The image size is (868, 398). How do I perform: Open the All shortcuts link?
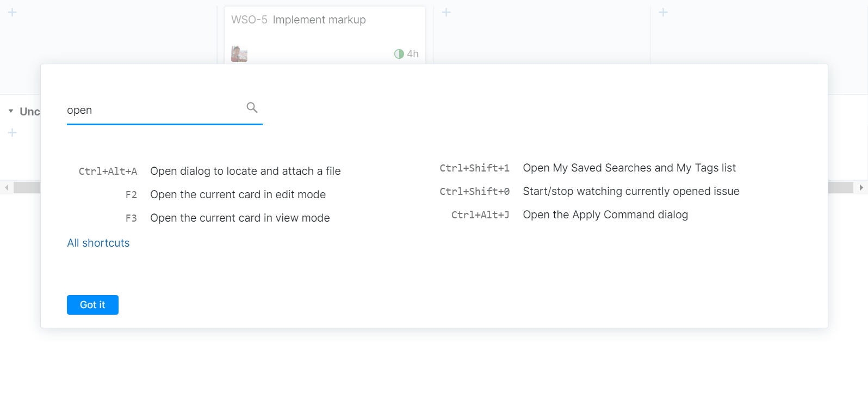point(98,243)
